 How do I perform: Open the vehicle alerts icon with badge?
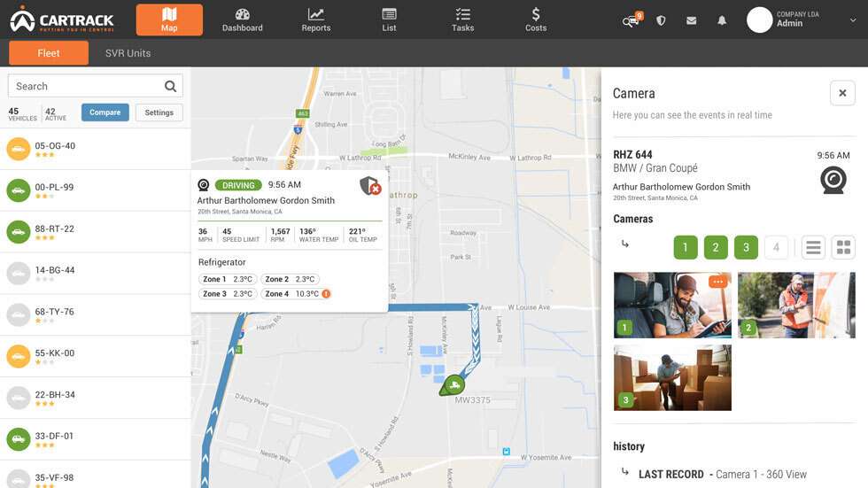(632, 20)
